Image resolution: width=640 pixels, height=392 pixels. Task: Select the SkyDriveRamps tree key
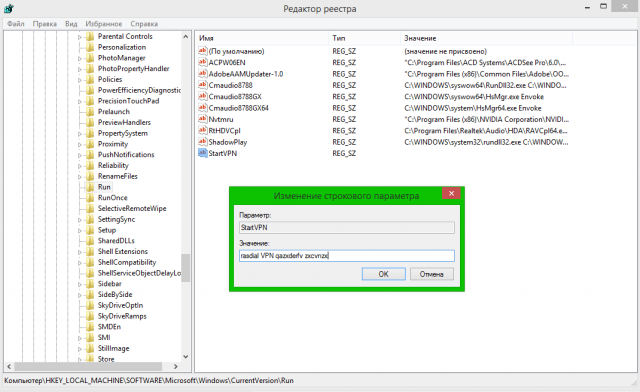122,316
